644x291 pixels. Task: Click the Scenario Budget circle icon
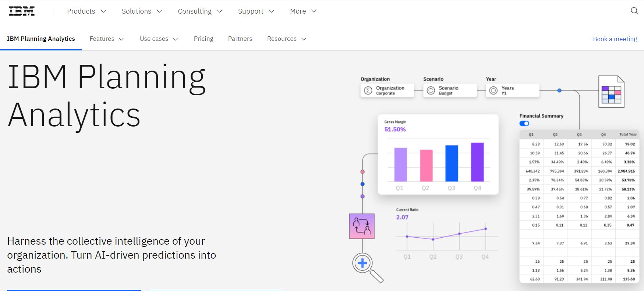click(x=431, y=91)
